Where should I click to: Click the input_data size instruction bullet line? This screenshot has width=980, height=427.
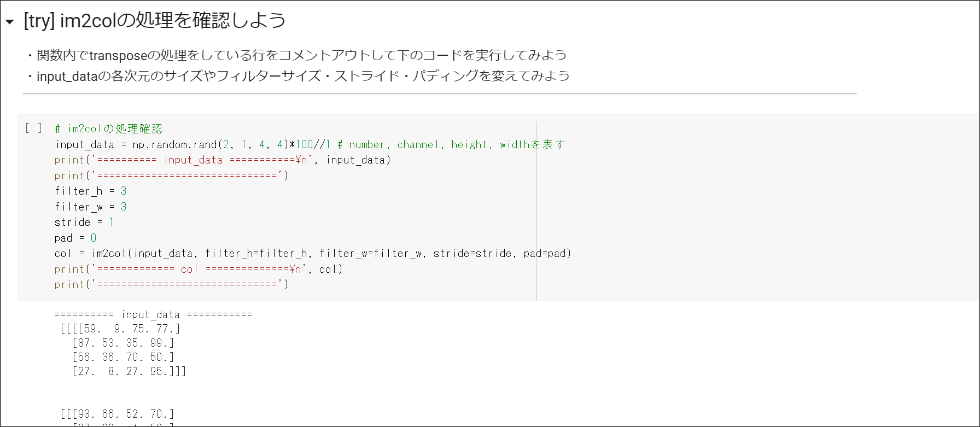297,76
